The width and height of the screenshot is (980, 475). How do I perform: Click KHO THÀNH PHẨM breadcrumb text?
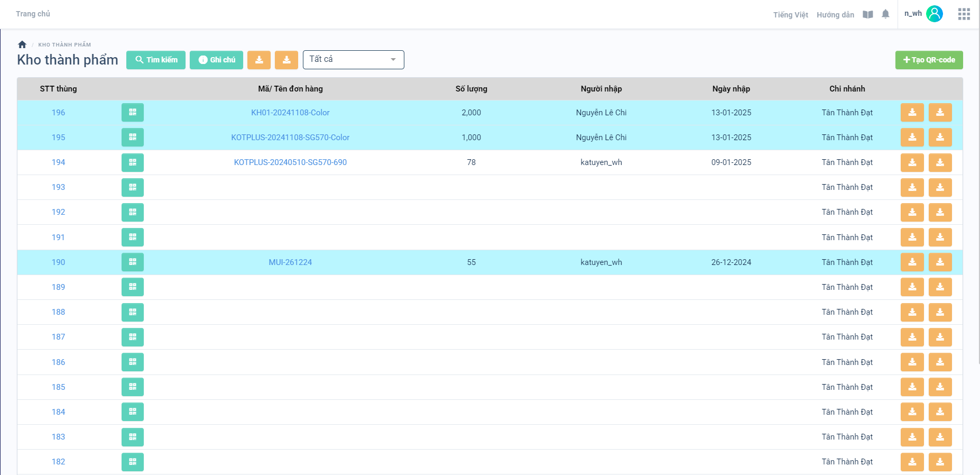64,45
